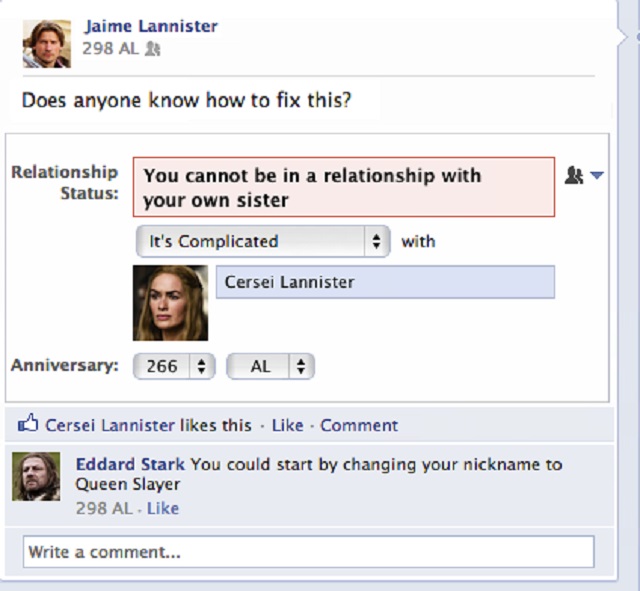640x591 pixels.
Task: Open the It's Complicated status dropdown
Action: click(x=263, y=241)
